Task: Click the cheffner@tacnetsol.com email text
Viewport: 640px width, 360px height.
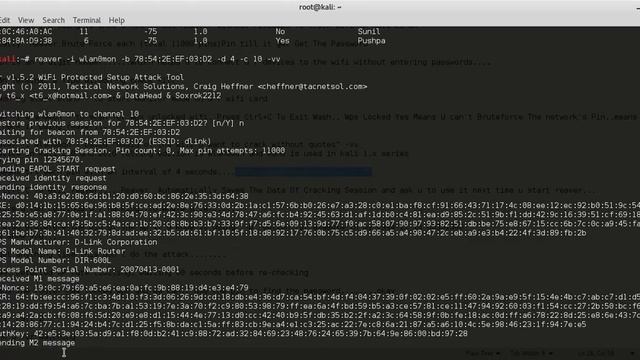Action: coord(312,87)
